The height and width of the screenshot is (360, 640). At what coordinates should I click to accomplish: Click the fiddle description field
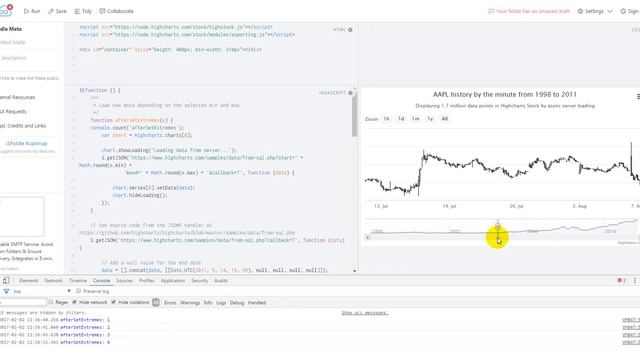coord(29,58)
